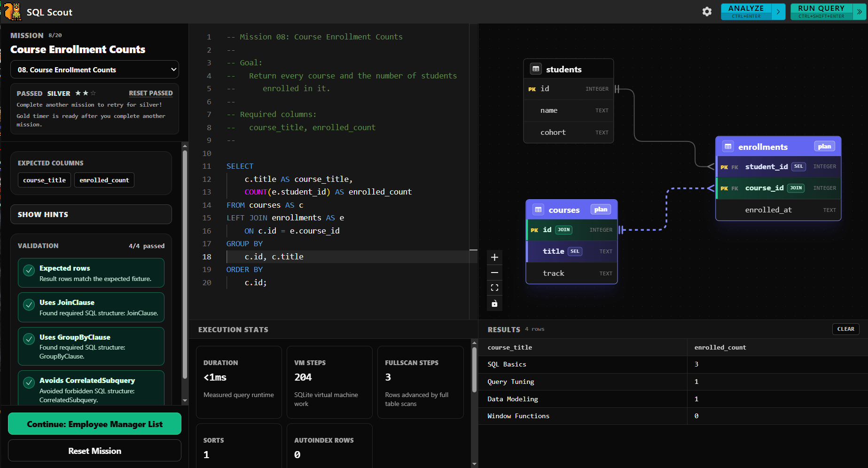The width and height of the screenshot is (868, 468).
Task: Click the silver star rating icons
Action: pos(86,93)
